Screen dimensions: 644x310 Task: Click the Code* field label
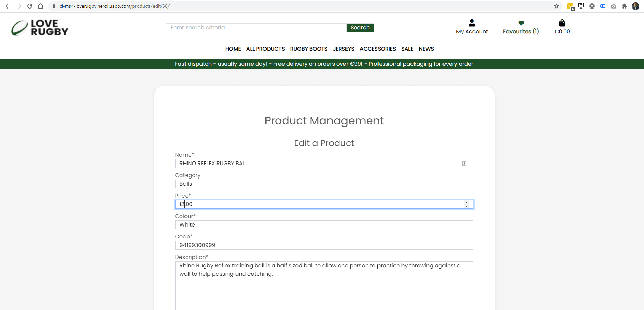pos(184,236)
